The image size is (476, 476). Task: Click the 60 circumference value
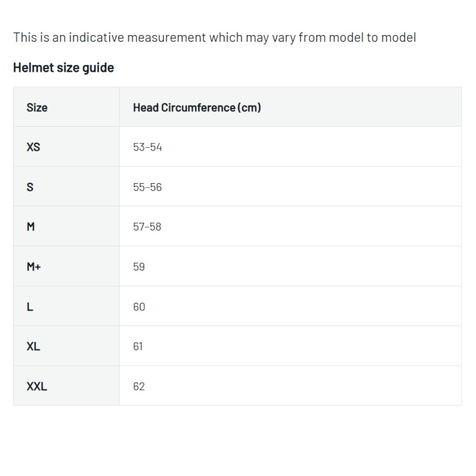pyautogui.click(x=139, y=307)
